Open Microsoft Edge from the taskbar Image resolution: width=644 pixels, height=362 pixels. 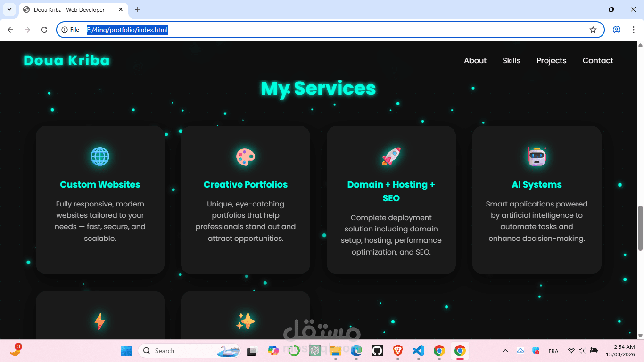click(356, 351)
